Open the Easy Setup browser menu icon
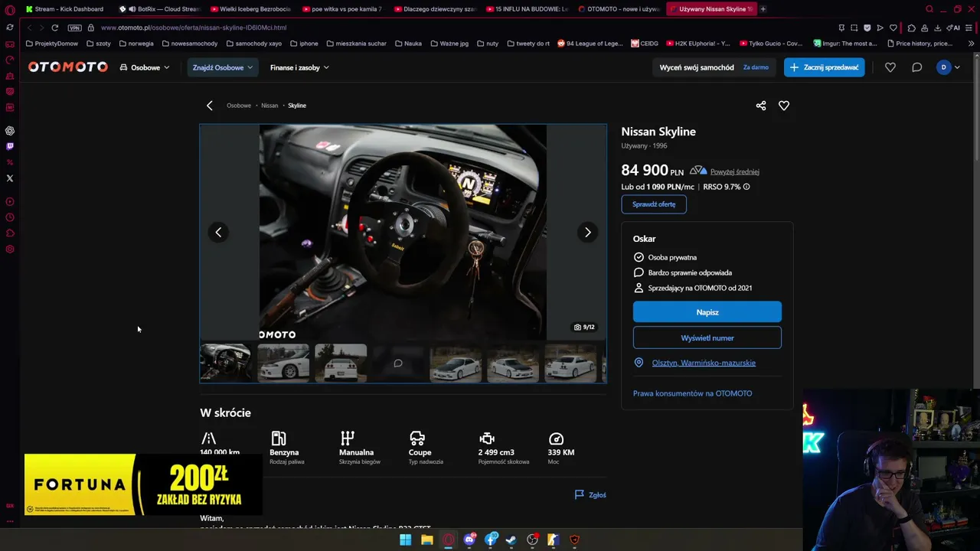This screenshot has width=980, height=551. tap(970, 28)
